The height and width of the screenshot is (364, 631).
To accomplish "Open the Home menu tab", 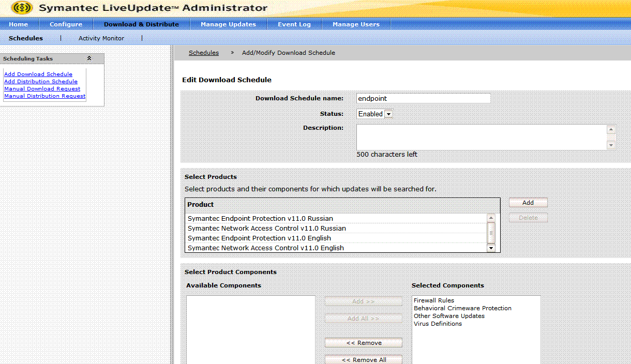I will 19,24.
